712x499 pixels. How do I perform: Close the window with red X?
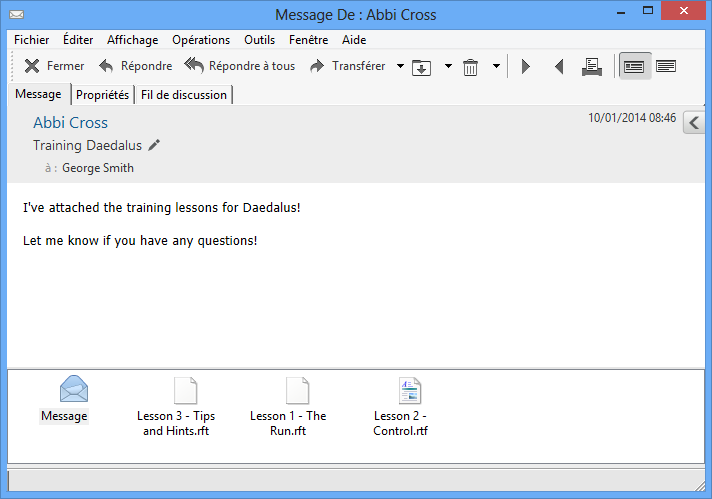pos(684,11)
